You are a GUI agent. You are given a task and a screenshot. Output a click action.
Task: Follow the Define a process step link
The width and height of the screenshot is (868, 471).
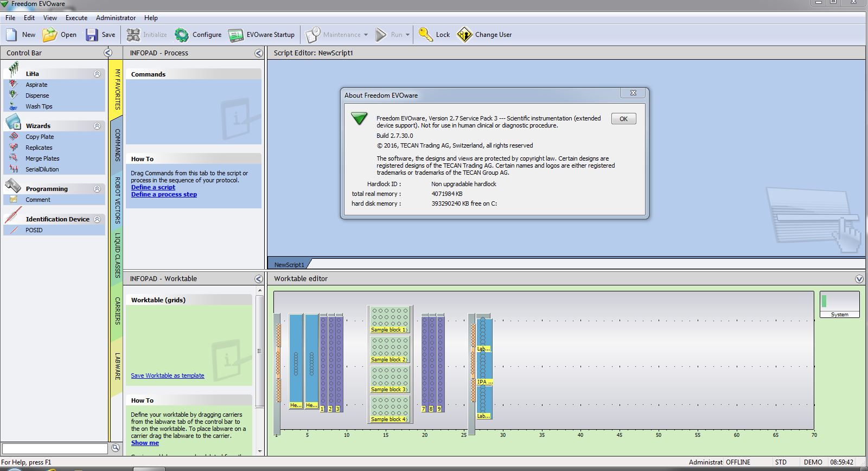(x=164, y=194)
